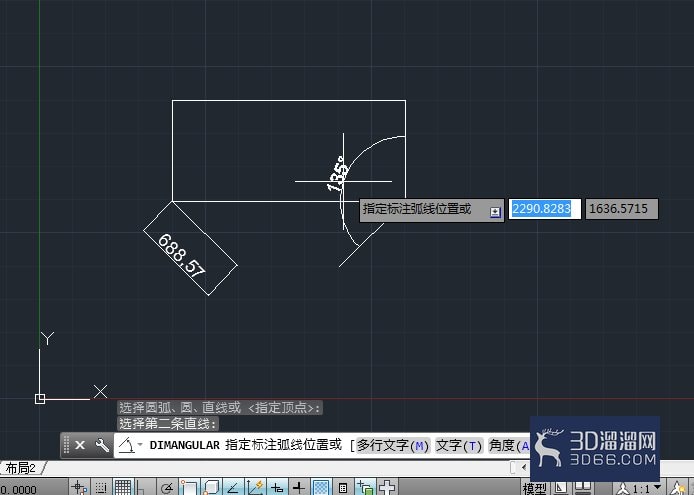
Task: Click the highlighted 2290.8283 input field
Action: pos(544,209)
